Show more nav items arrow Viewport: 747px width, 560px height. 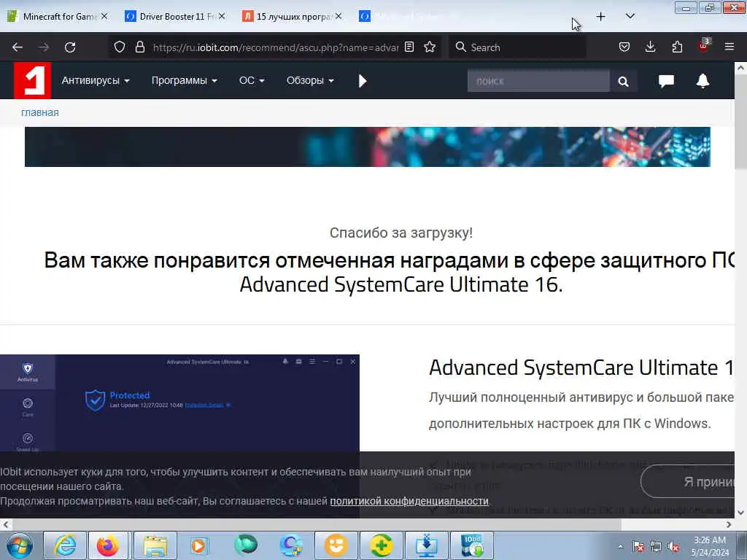tap(363, 81)
